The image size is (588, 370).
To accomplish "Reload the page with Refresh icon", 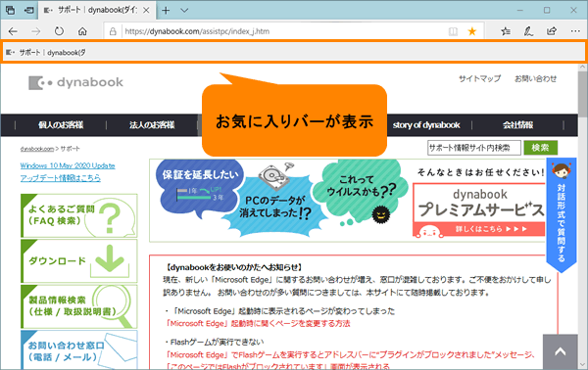I will 59,31.
